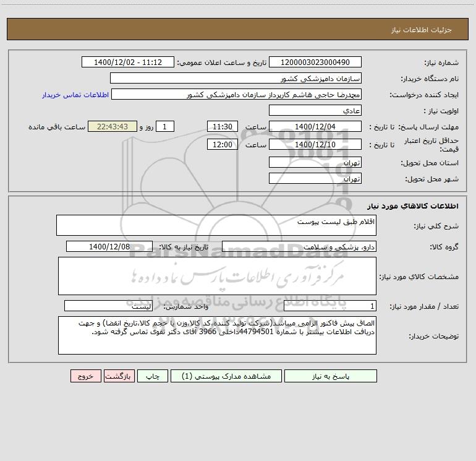The height and width of the screenshot is (461, 476).
Task: Click the جزئیات اطلاعات نیاز header title
Action: click(422, 30)
